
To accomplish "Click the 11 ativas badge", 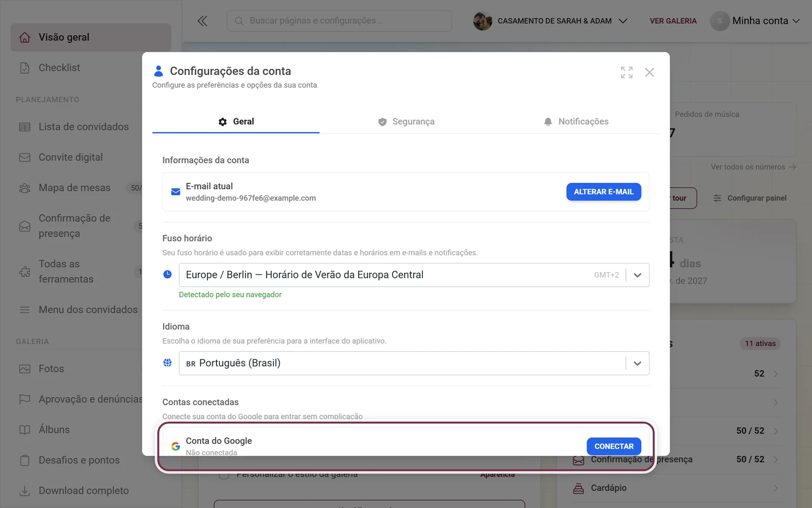I will tap(760, 344).
